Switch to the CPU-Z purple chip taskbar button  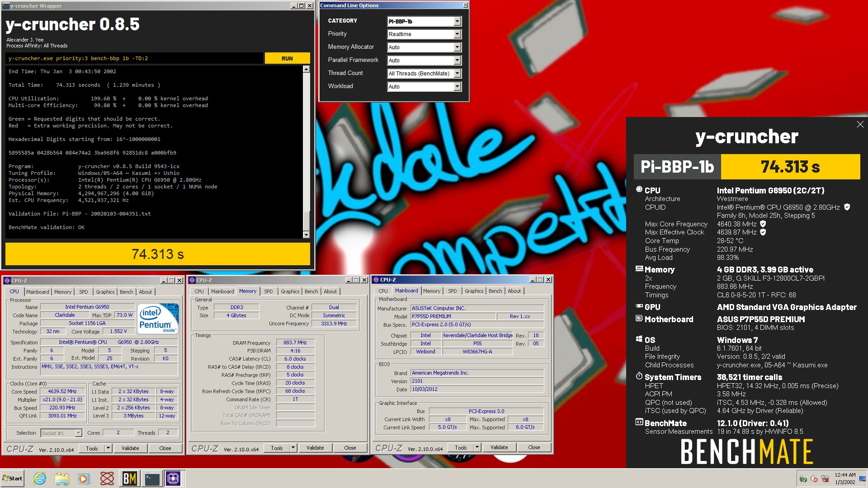(x=173, y=478)
